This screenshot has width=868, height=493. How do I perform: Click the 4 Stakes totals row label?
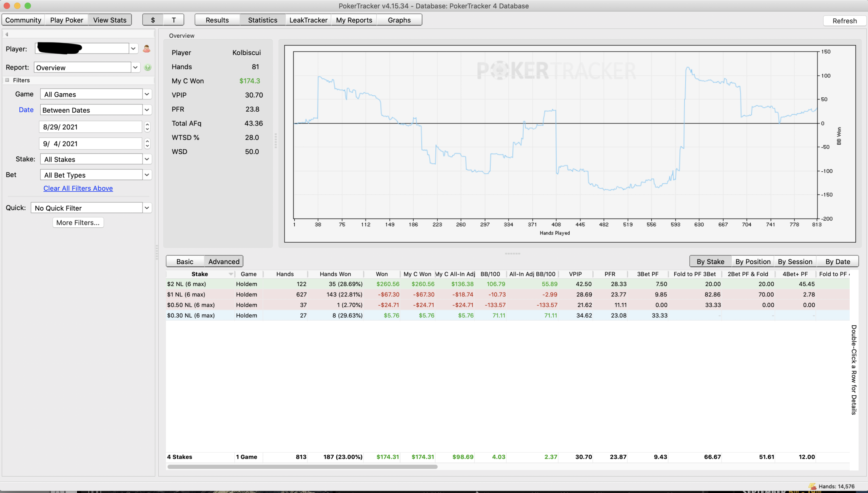click(x=180, y=457)
